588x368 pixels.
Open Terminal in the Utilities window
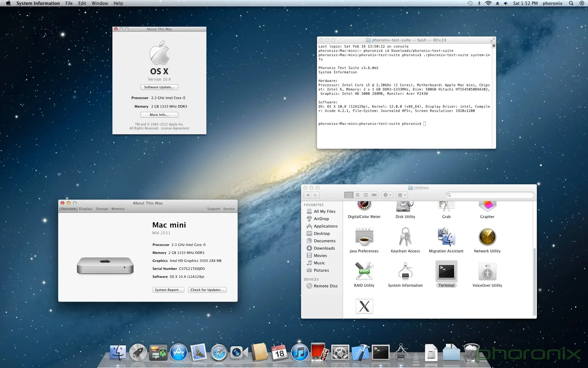click(x=446, y=271)
